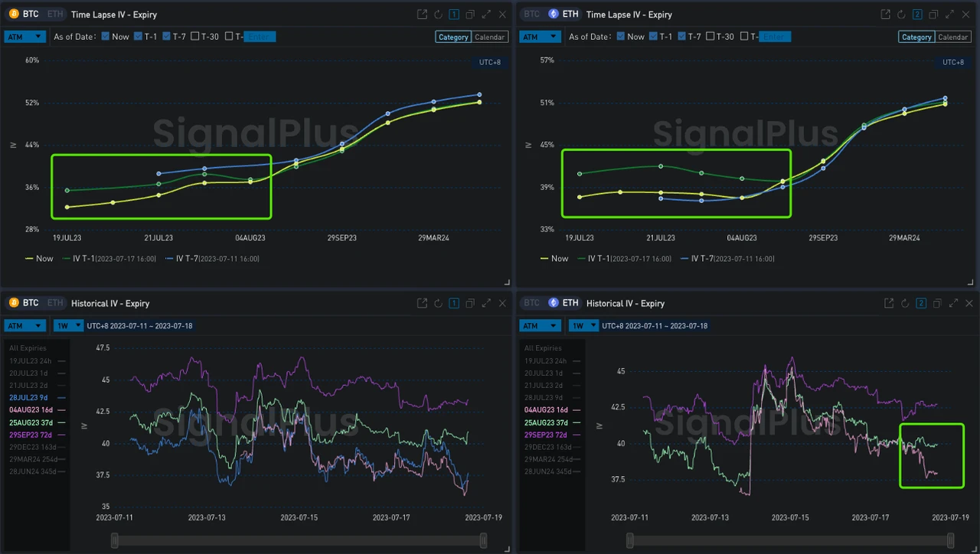The image size is (980, 554).
Task: Enable T-30 in ETH Time Lapse IV panel
Action: click(710, 37)
